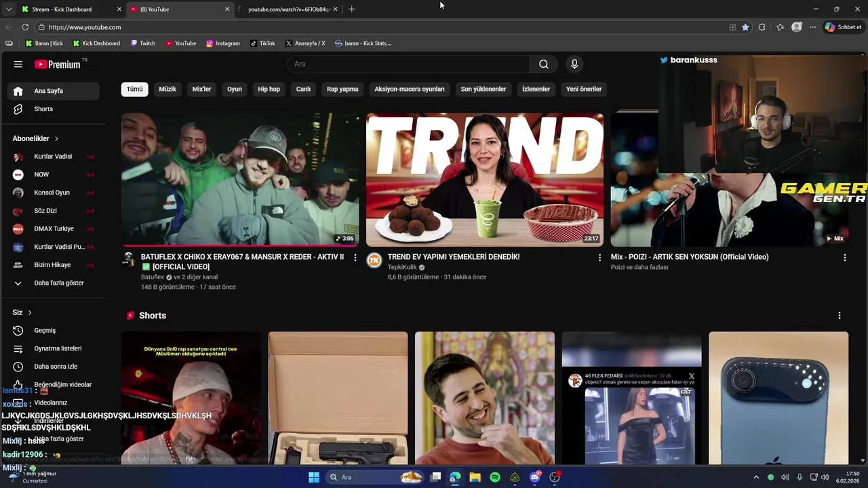Expand the Abonelikler section chevron

coord(56,138)
